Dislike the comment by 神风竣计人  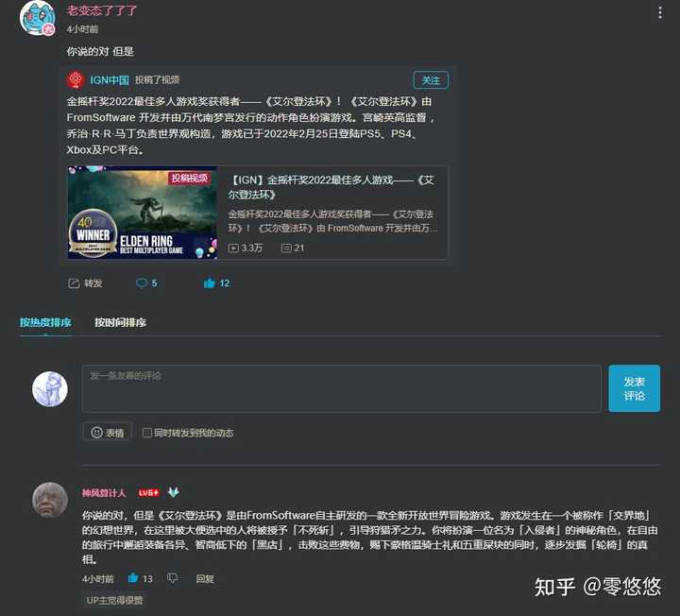[173, 578]
